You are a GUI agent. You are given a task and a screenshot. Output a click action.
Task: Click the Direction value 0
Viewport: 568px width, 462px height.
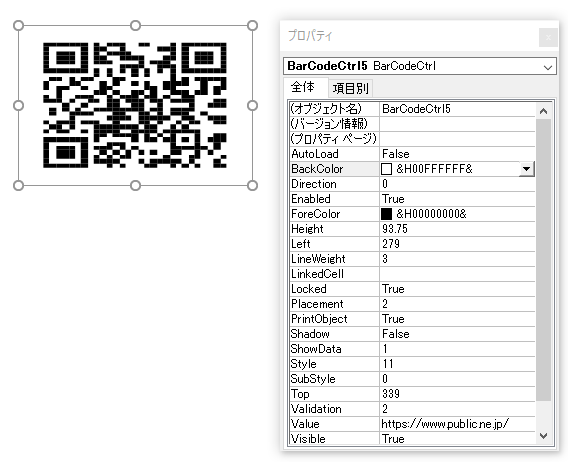coord(457,184)
